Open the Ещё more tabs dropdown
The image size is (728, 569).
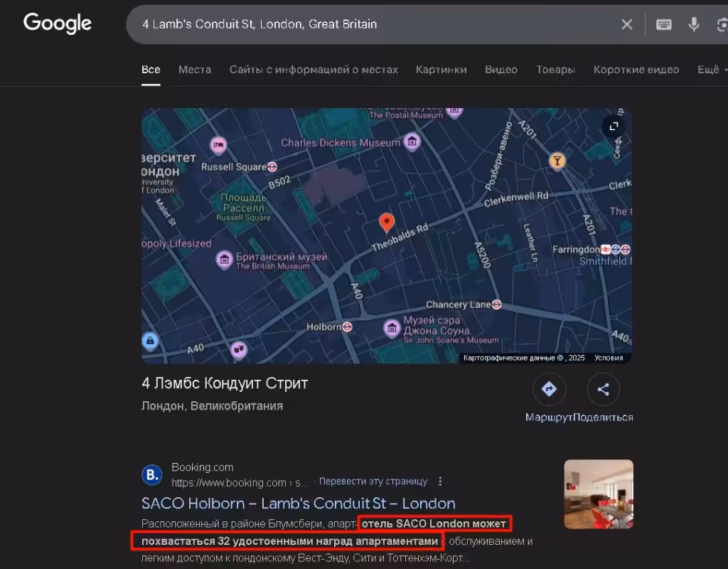[x=712, y=70]
